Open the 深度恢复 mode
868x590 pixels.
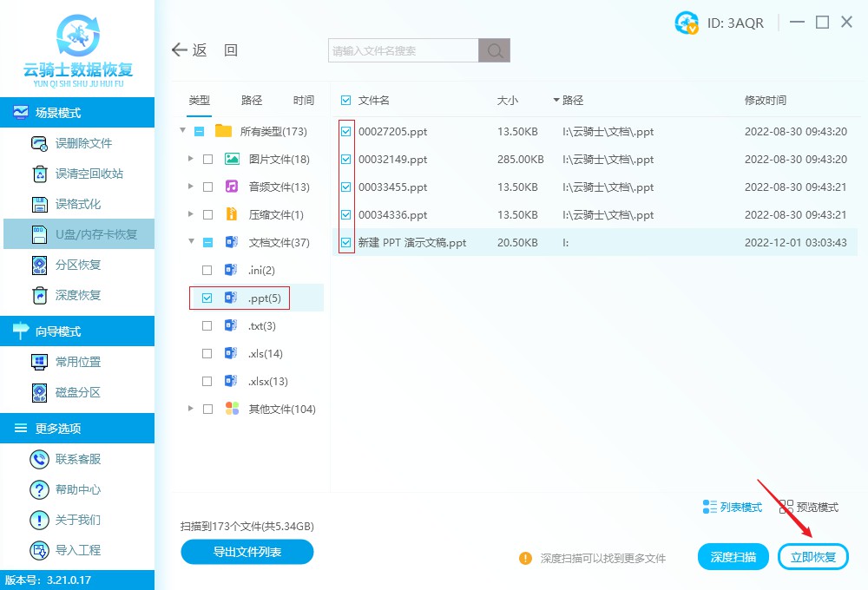61,296
